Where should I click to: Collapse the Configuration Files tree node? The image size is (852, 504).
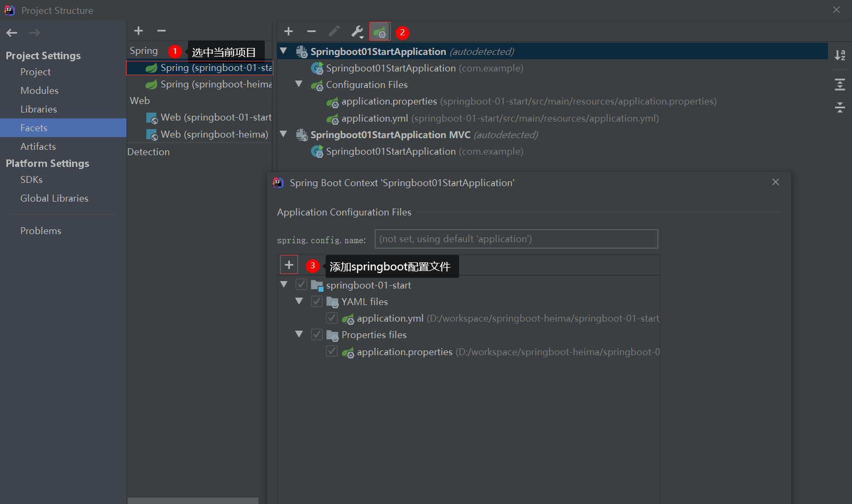click(x=299, y=84)
